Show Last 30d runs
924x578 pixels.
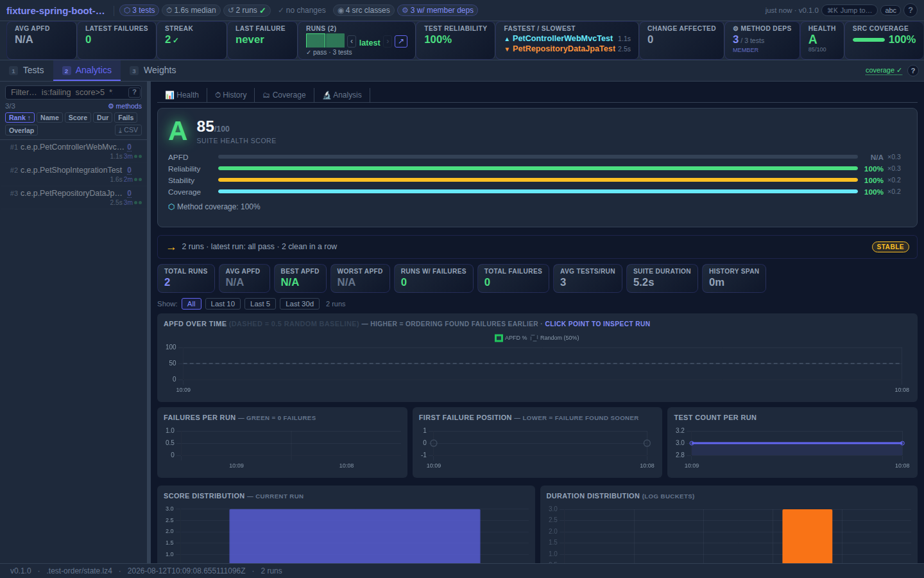click(x=300, y=304)
